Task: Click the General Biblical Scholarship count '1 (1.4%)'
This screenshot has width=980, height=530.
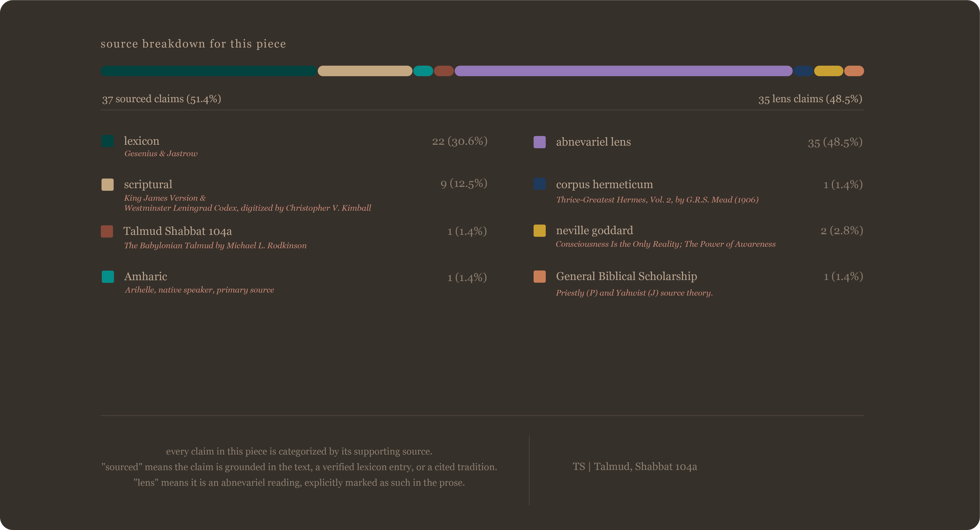Action: 843,277
